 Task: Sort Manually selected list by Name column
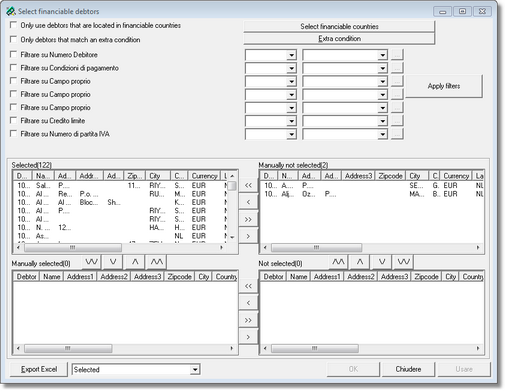click(52, 276)
